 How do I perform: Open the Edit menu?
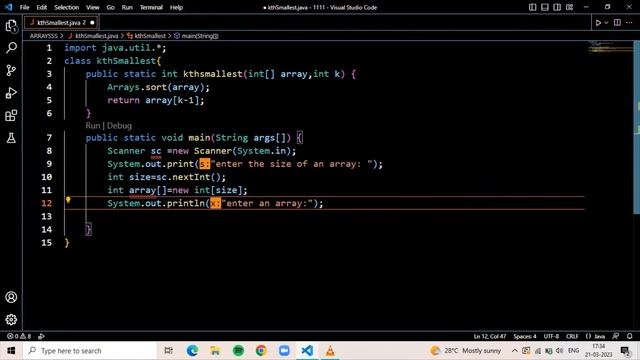tap(42, 7)
